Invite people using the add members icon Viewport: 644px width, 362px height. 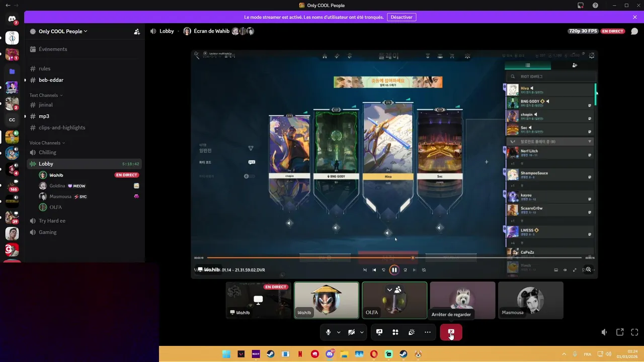[x=137, y=31]
